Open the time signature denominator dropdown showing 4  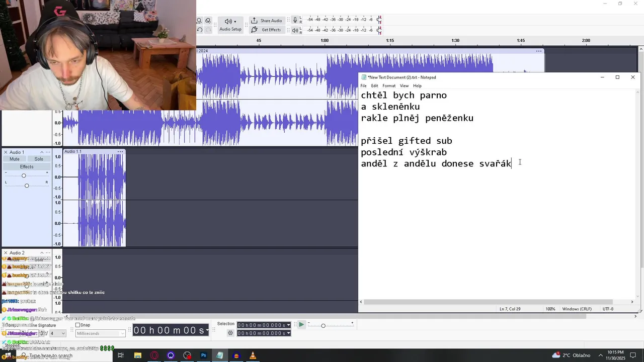pos(57,333)
